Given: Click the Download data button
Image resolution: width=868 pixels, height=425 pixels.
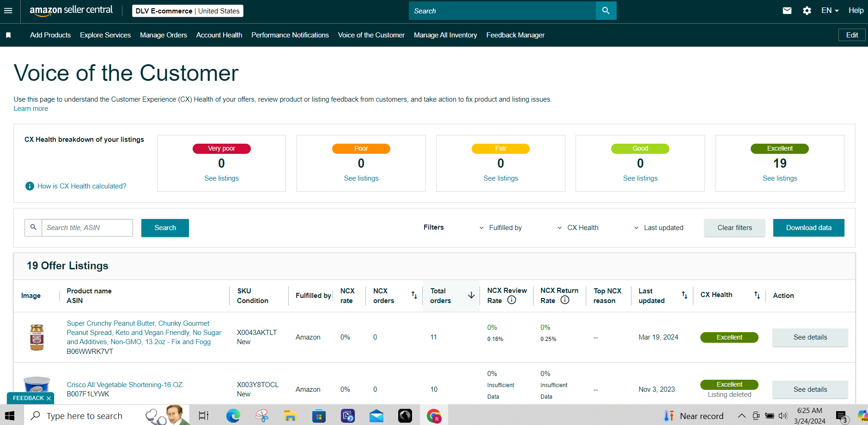Looking at the screenshot, I should tap(809, 228).
